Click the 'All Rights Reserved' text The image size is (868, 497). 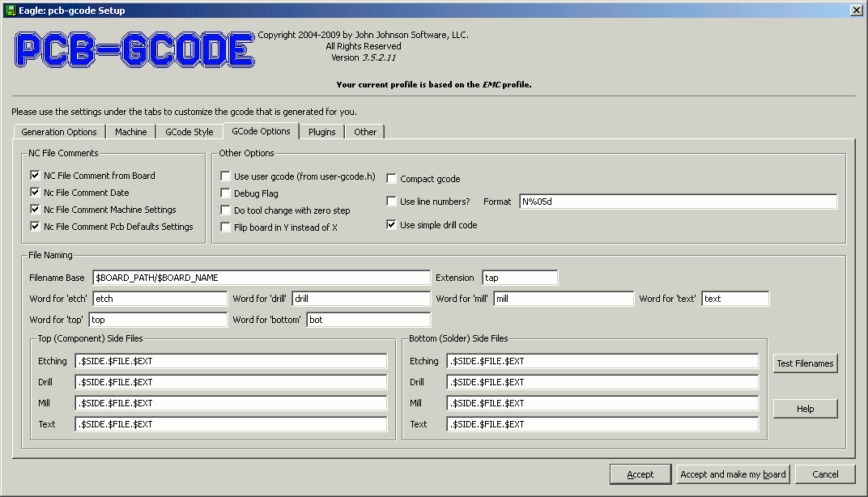pos(363,46)
